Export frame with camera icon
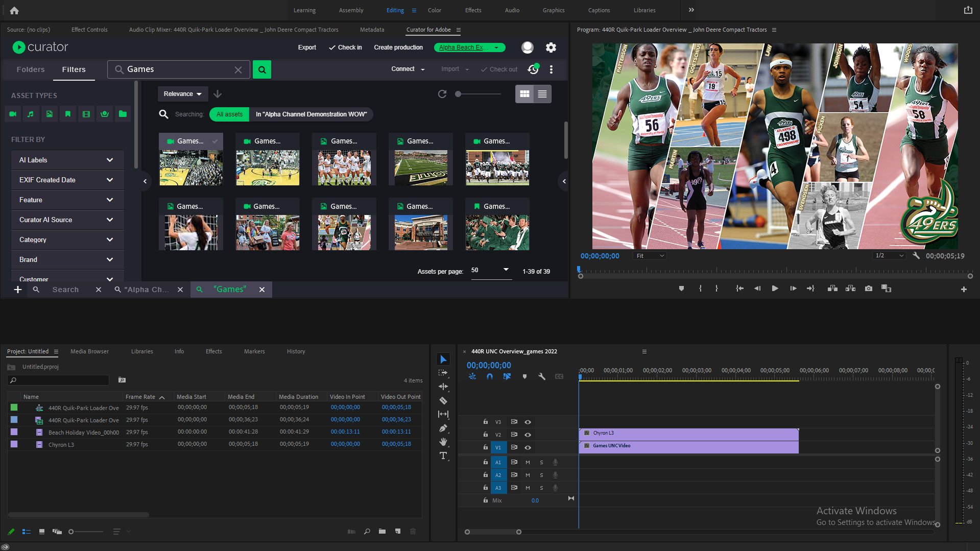The width and height of the screenshot is (980, 551). [x=869, y=289]
